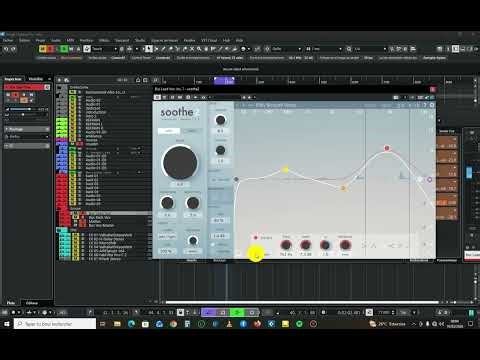Click the Undo arrow in the Cubase toolbar
This screenshot has height=360, width=480.
pos(6,49)
